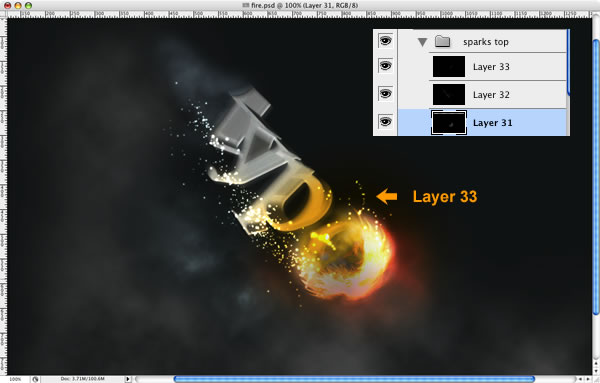Select the Layer 33 row
The image size is (600, 383).
point(497,67)
